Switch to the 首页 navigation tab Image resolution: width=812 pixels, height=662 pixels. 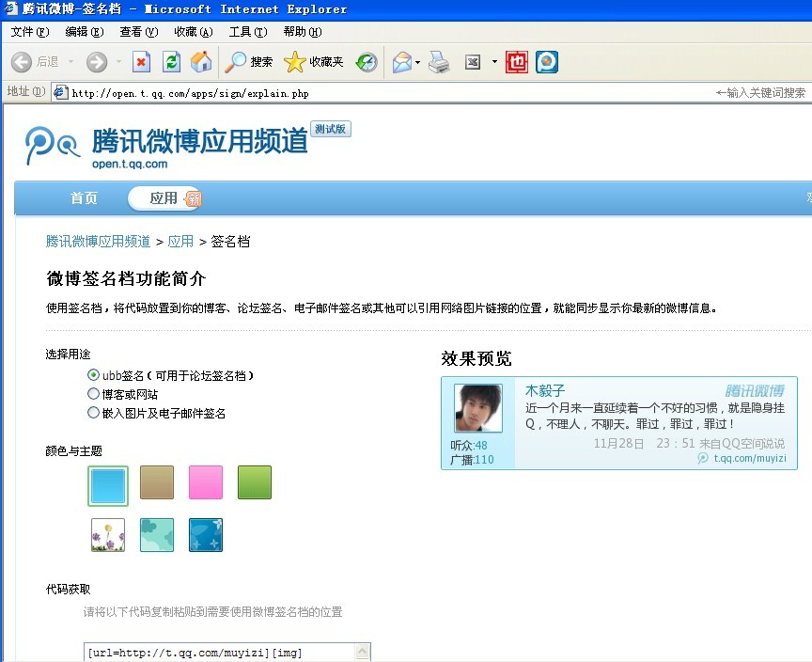point(84,197)
